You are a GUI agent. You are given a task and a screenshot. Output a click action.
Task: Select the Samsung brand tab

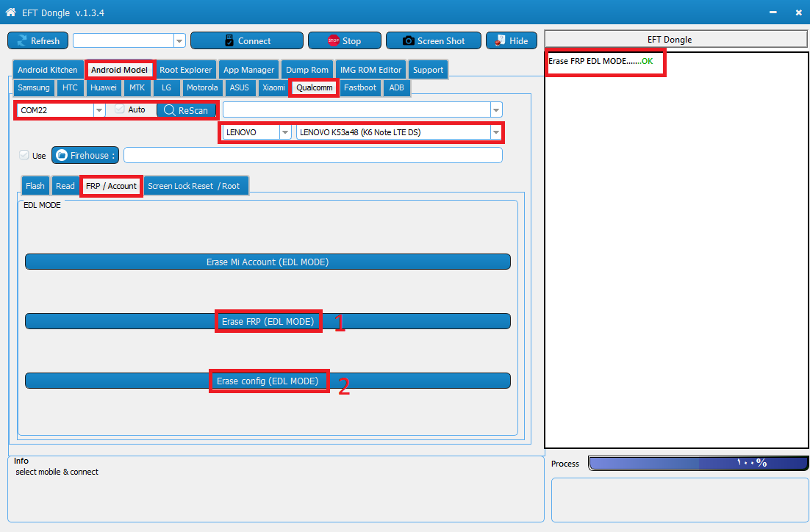point(34,87)
